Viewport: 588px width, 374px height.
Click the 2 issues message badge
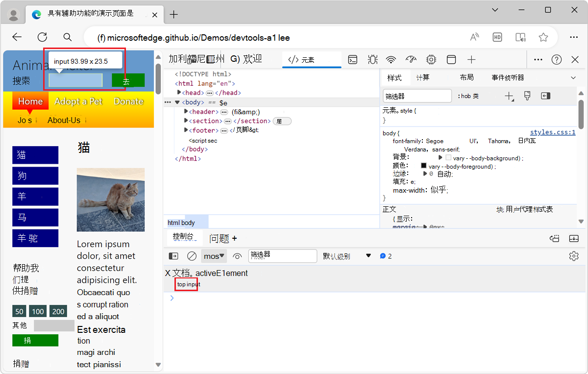click(386, 256)
